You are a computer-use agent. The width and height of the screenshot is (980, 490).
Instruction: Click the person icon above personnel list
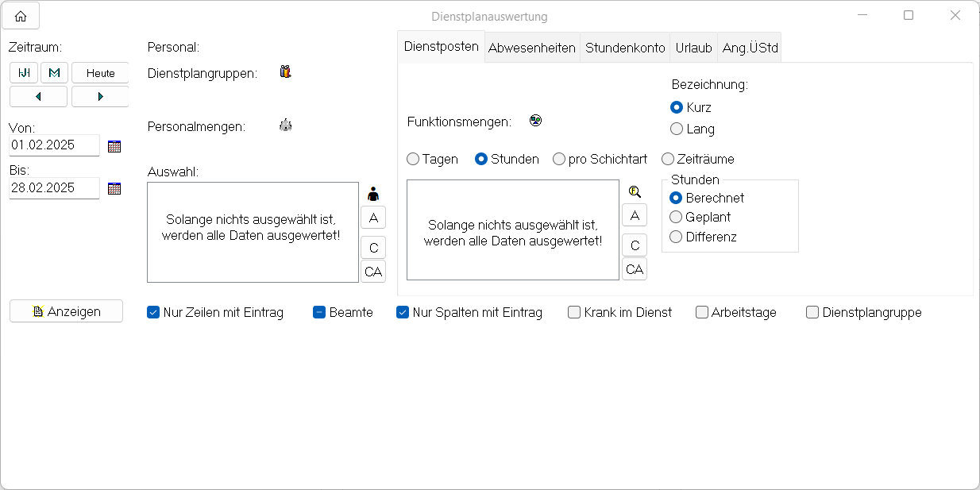tap(373, 194)
